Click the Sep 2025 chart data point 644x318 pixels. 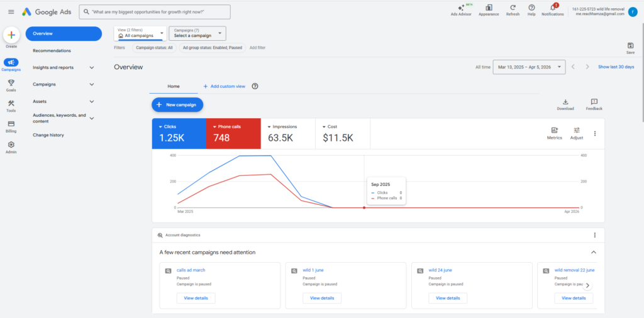[x=364, y=207]
